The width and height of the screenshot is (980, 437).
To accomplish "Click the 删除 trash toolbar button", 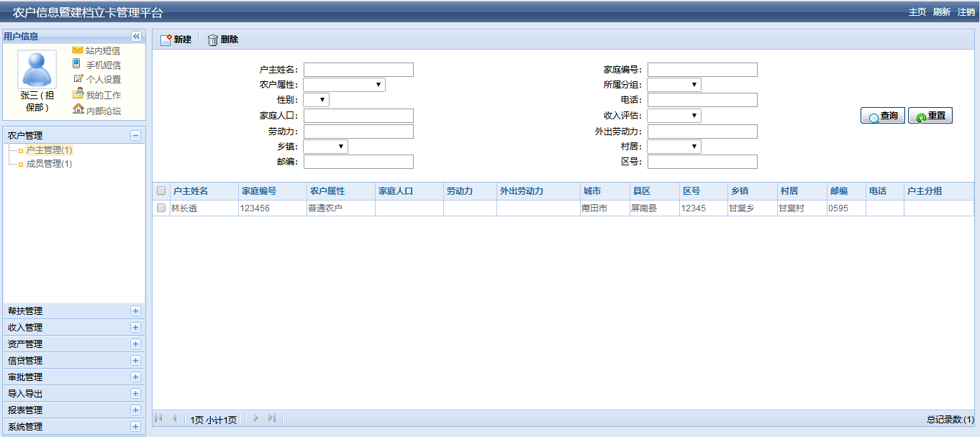I will click(223, 40).
